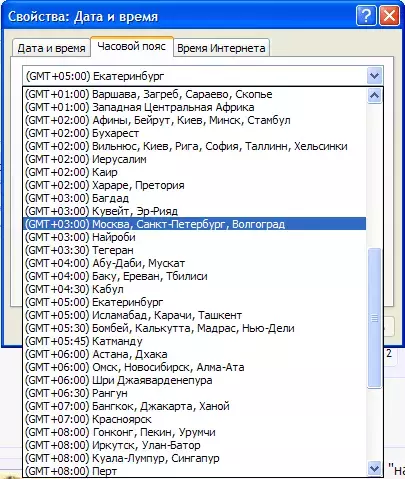Choose Абу-Даби, Мускат time zone
The image size is (405, 479).
coord(195,263)
